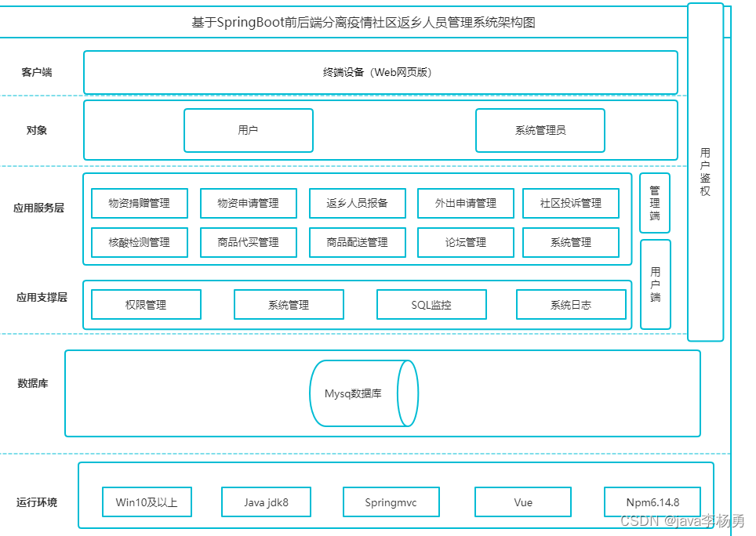Select the 权限管理 box
This screenshot has height=536, width=756.
(146, 304)
